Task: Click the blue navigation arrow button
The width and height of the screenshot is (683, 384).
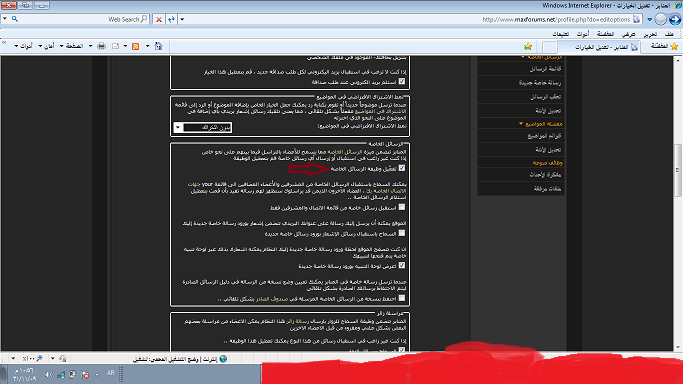Action: pyautogui.click(x=675, y=19)
